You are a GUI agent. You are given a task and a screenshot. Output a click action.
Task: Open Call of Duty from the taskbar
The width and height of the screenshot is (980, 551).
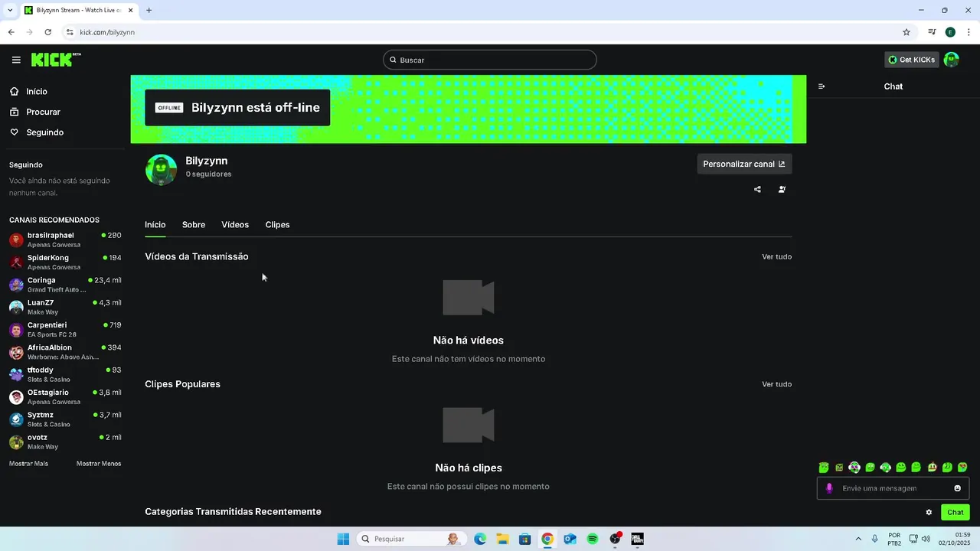[x=637, y=539]
